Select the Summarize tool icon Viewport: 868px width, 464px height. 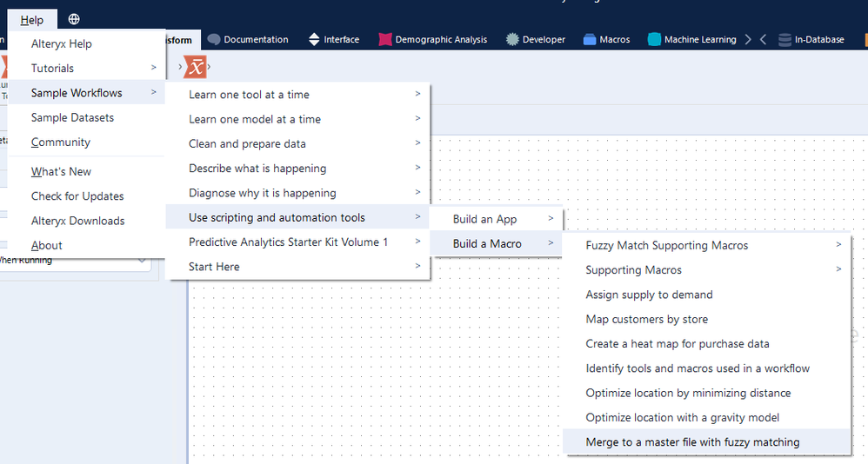tap(196, 67)
